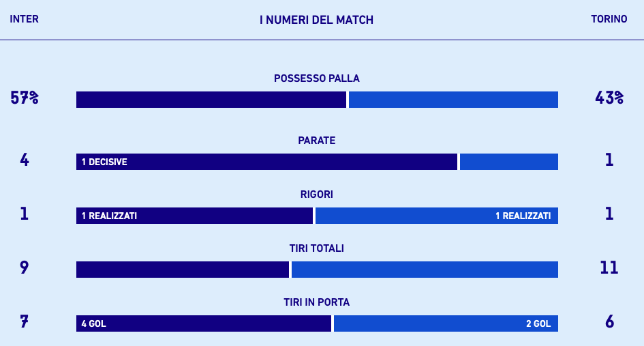Viewport: 644px width, 346px height.
Task: Click the RIGORI stat label
Action: (x=317, y=194)
